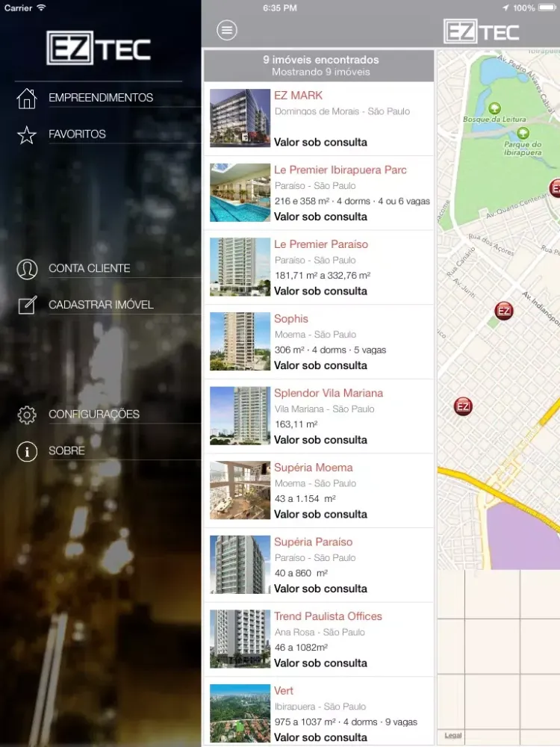Click '46 a 1082m²' text
Viewport: 560px width, 747px height.
tap(301, 647)
